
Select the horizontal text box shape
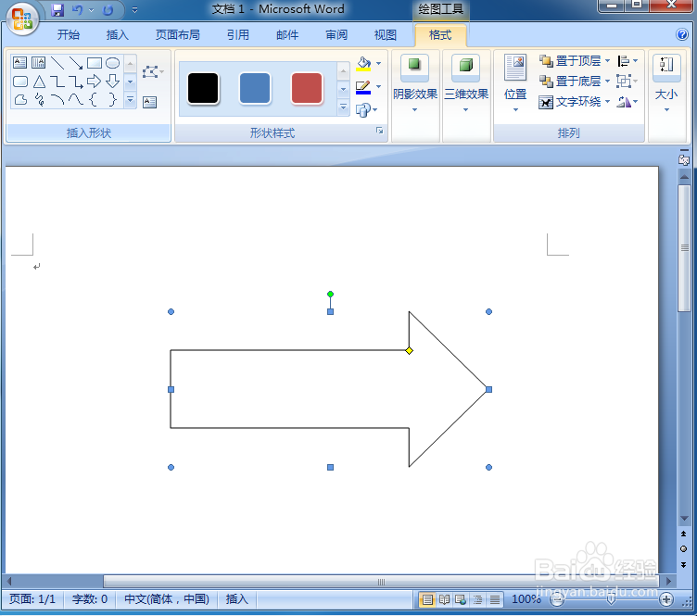(20, 63)
